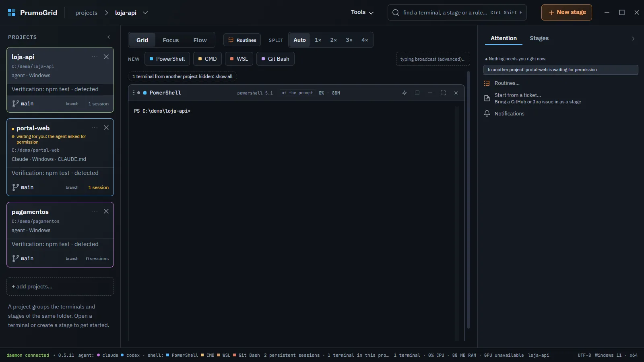The height and width of the screenshot is (362, 644).
Task: Collapse the right Attention panel chevron
Action: tap(633, 39)
